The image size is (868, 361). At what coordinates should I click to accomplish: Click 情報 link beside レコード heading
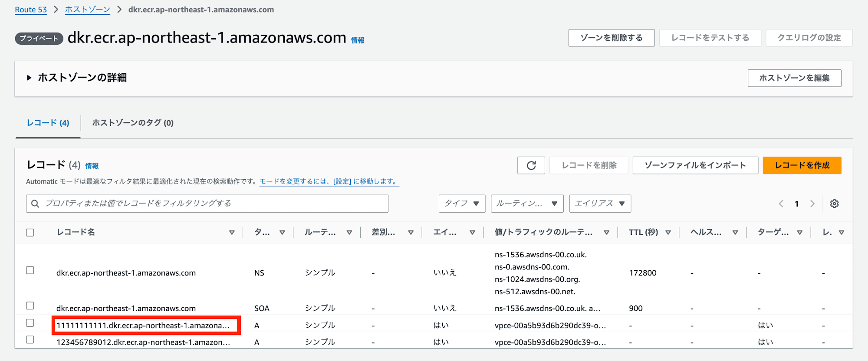[92, 166]
